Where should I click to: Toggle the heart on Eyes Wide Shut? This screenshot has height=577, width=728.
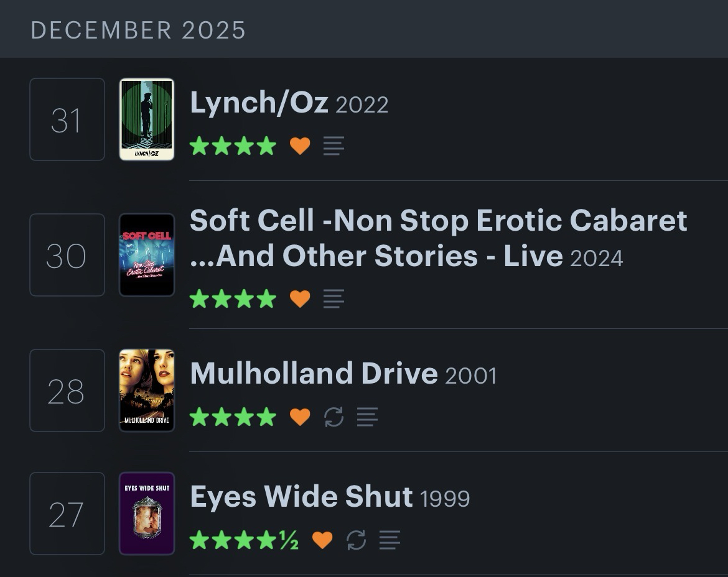(322, 540)
